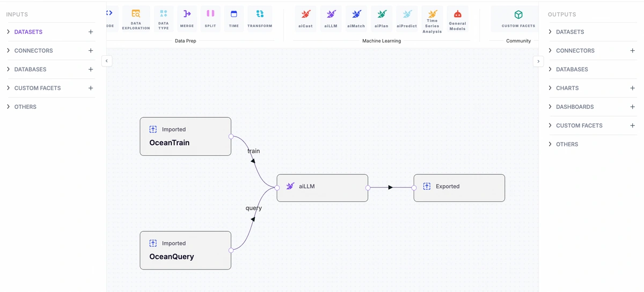This screenshot has width=644, height=292.
Task: Click the OceanQuery node output port
Action: click(x=231, y=250)
